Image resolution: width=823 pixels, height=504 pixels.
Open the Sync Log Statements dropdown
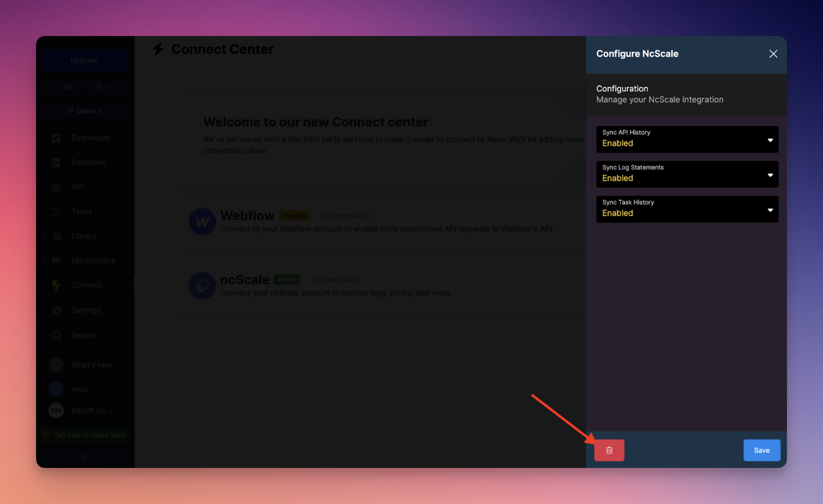[x=687, y=174]
